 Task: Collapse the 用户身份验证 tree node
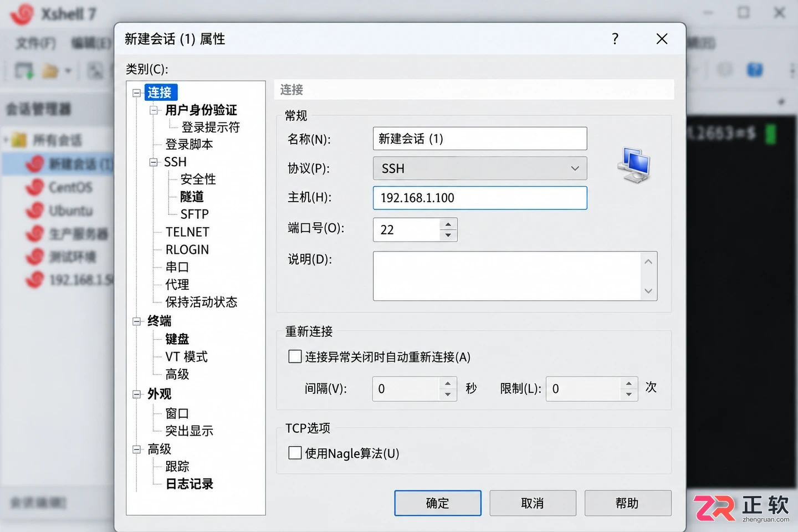154,110
